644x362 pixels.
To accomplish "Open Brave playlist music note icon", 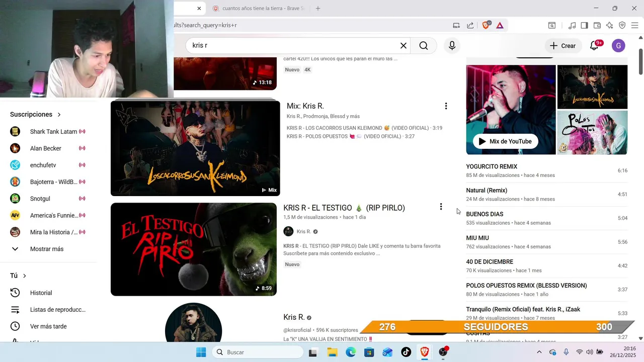I will coord(572,25).
